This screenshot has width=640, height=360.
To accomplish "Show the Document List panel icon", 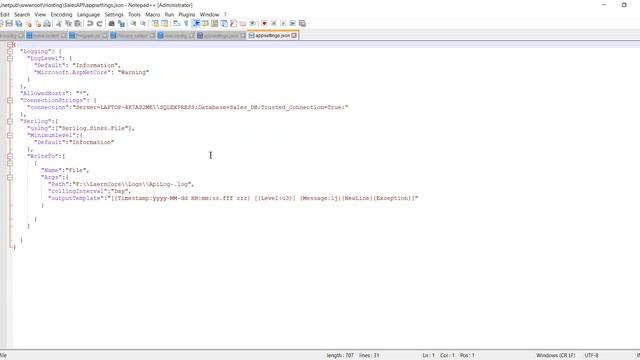I will coord(224,24).
